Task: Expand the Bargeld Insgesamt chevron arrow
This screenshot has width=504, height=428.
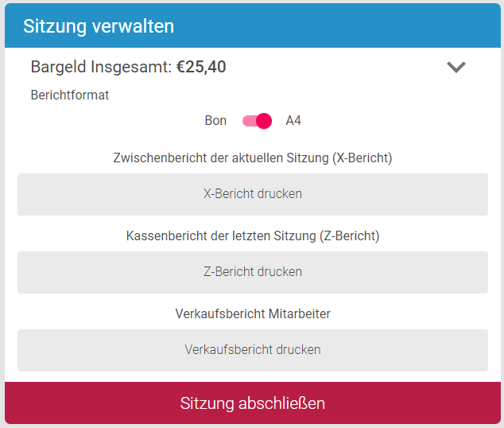Action: pos(456,68)
